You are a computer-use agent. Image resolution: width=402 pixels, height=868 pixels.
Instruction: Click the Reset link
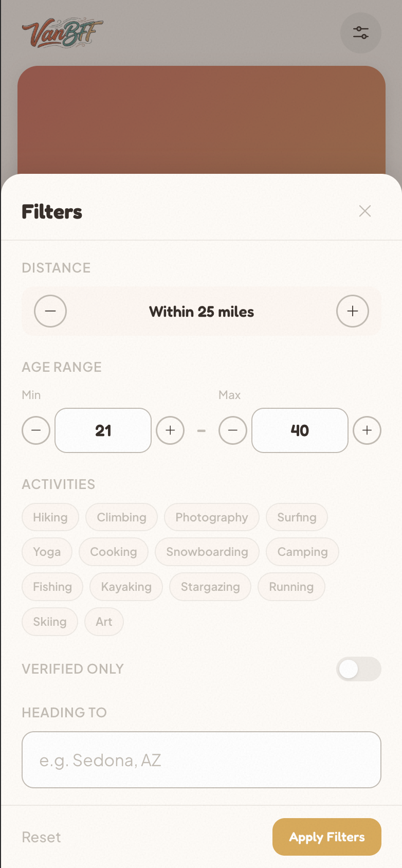point(41,837)
